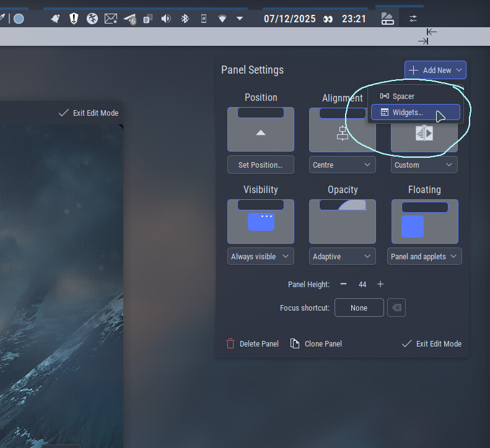This screenshot has height=448, width=490.
Task: Expand the Adaptive opacity dropdown
Action: click(x=342, y=256)
